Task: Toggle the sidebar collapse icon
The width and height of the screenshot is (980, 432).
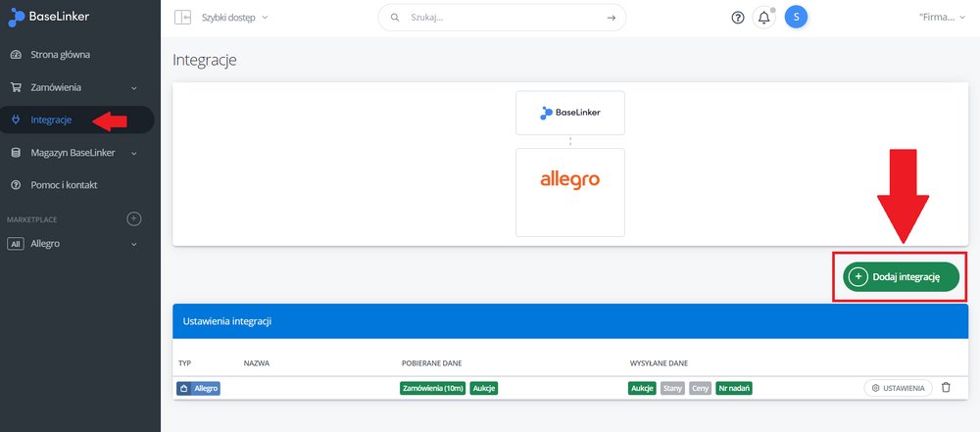Action: (x=182, y=18)
